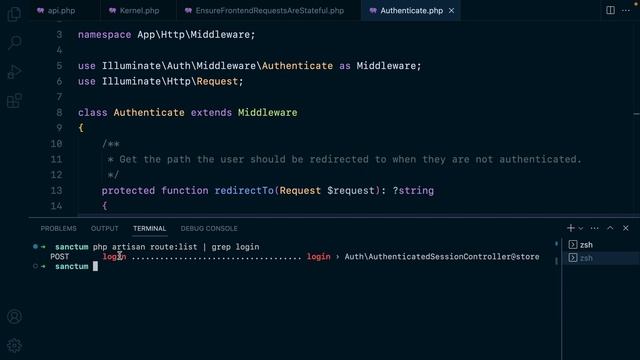The height and width of the screenshot is (360, 640).
Task: Open Run and Debug view
Action: point(14,72)
